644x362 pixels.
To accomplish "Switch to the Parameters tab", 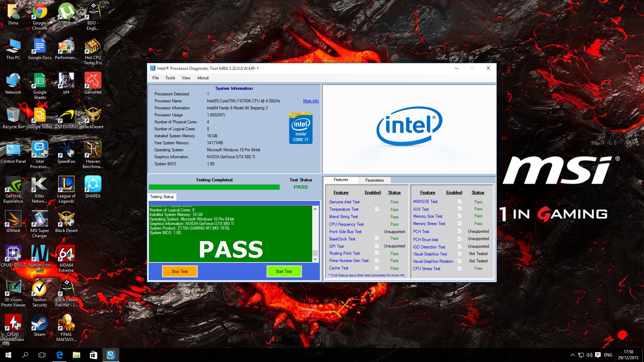I will (374, 180).
